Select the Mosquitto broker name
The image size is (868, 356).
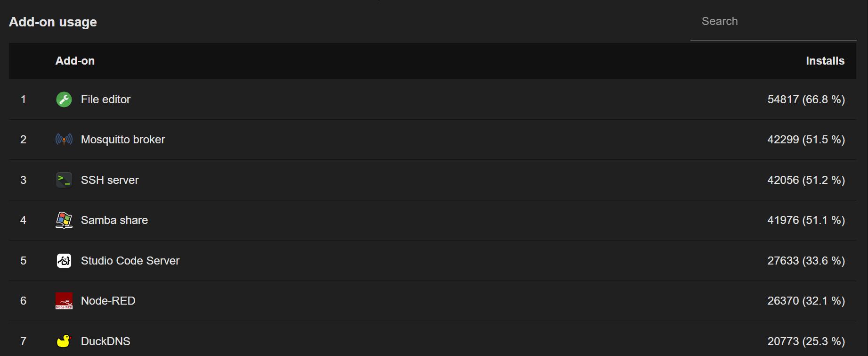(x=123, y=140)
